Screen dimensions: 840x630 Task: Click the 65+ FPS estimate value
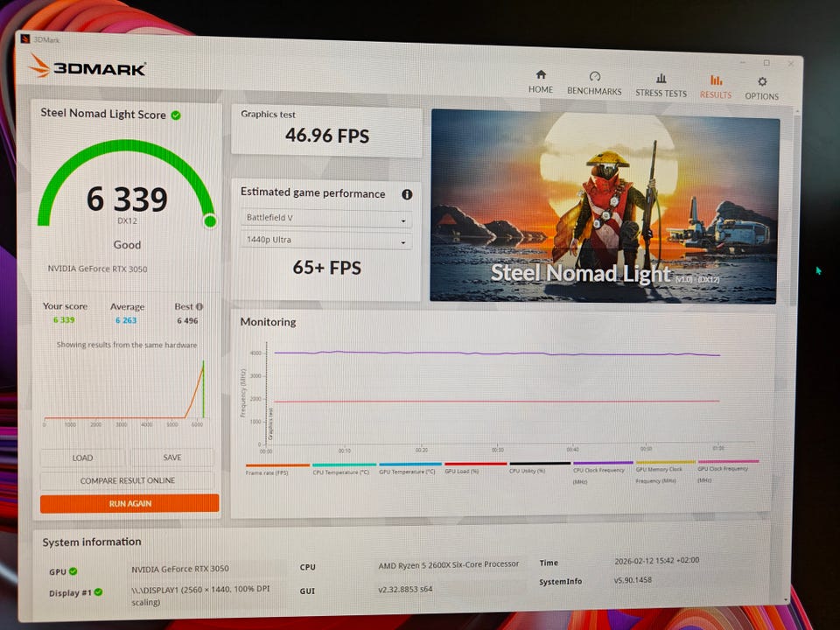point(326,268)
